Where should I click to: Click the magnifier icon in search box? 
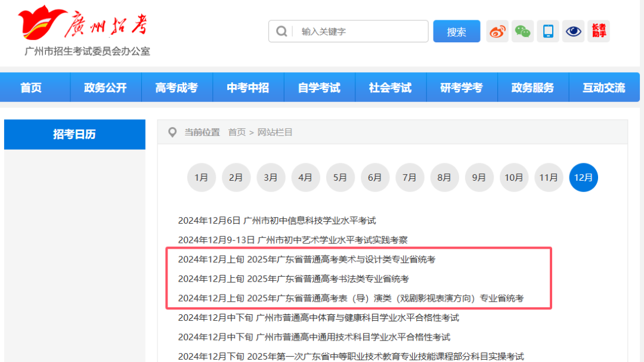tap(281, 32)
